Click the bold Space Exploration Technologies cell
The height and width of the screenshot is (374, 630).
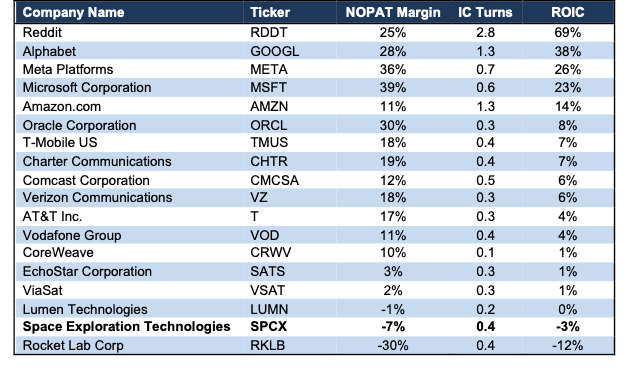point(126,327)
